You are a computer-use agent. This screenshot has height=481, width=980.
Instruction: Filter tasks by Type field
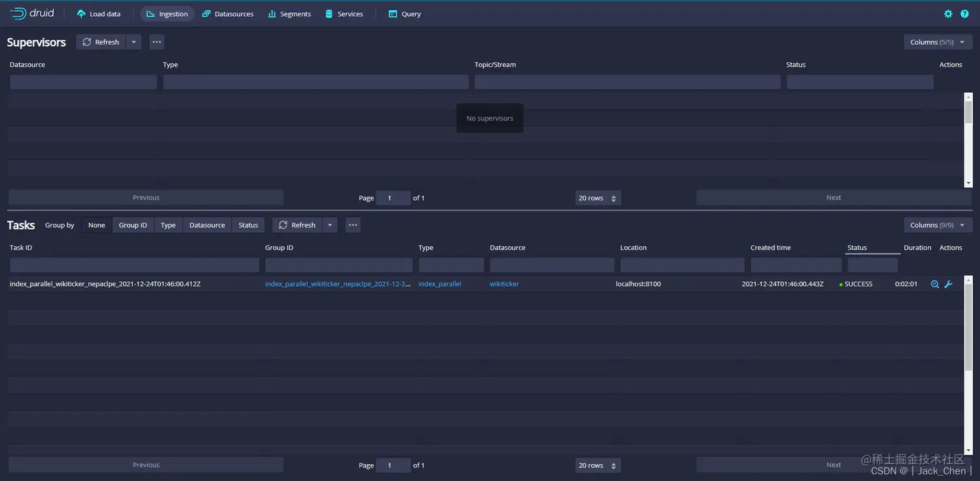(451, 264)
